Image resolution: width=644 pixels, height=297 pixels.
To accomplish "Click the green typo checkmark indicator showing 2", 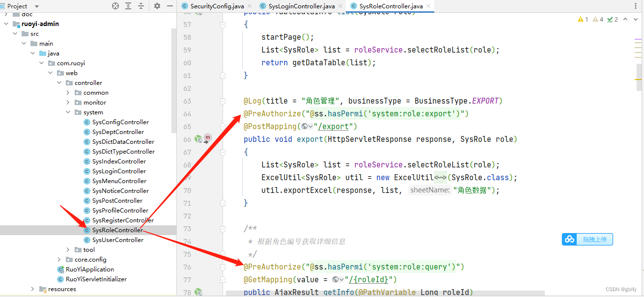I will point(611,19).
